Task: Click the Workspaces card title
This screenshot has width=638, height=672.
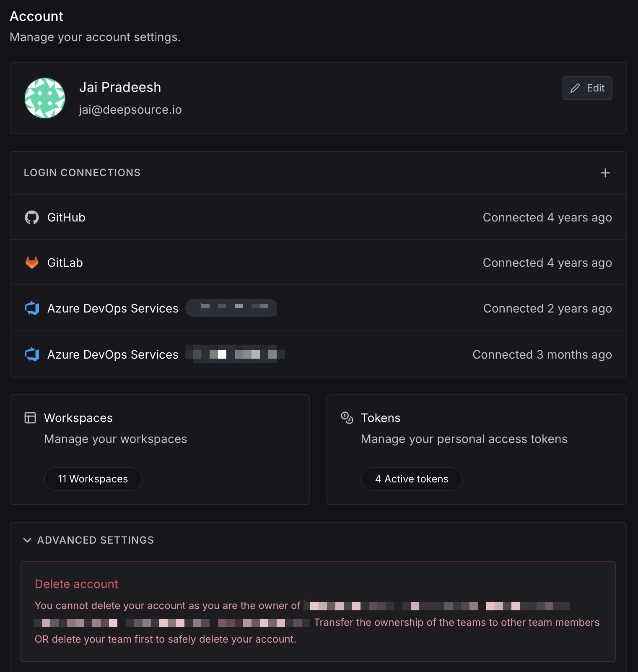Action: click(x=78, y=418)
